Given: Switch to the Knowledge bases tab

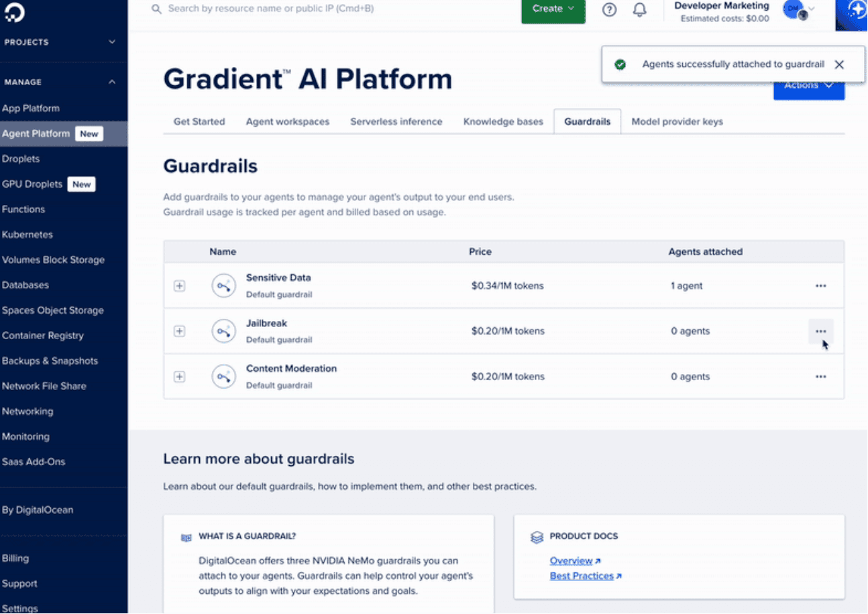Looking at the screenshot, I should tap(503, 121).
